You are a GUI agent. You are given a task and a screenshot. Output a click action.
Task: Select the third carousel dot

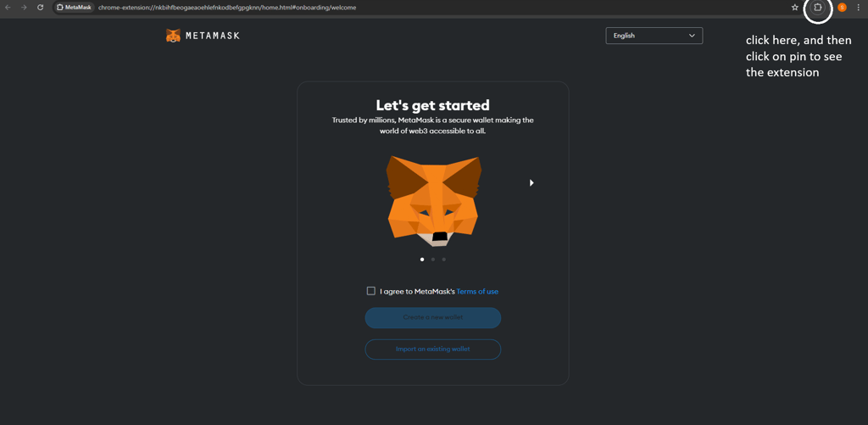[x=444, y=260]
